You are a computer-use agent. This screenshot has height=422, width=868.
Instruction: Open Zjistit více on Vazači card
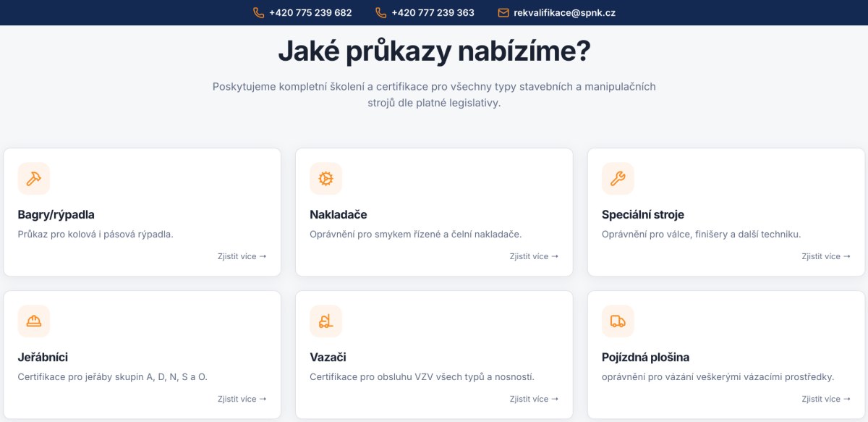click(x=534, y=399)
